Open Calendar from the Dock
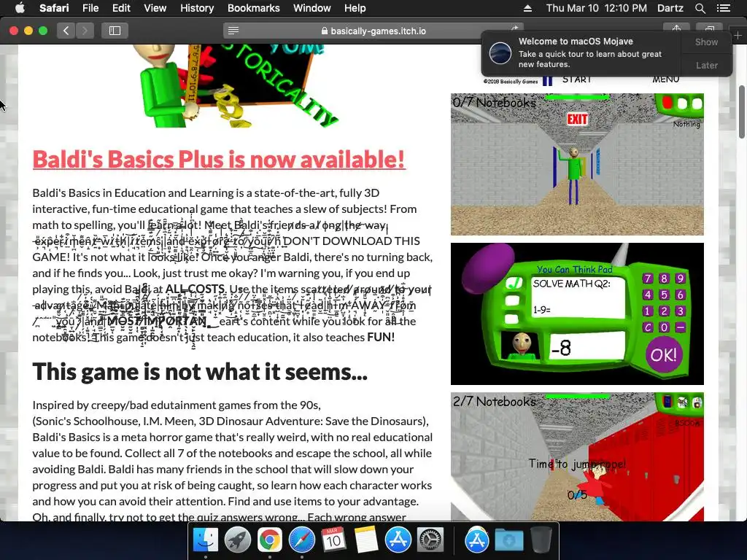Viewport: 747px width, 560px height. [x=333, y=540]
